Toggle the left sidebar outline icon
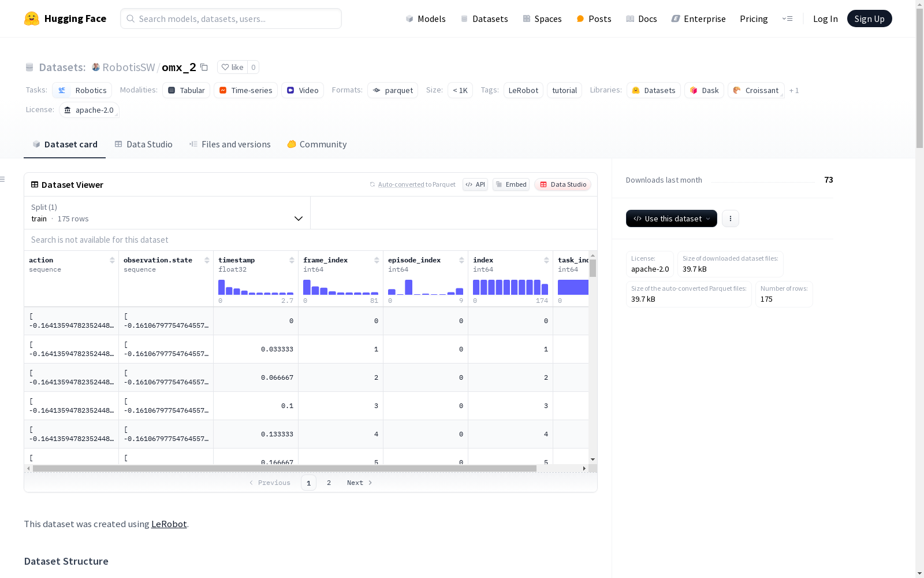Image resolution: width=924 pixels, height=578 pixels. click(x=3, y=179)
